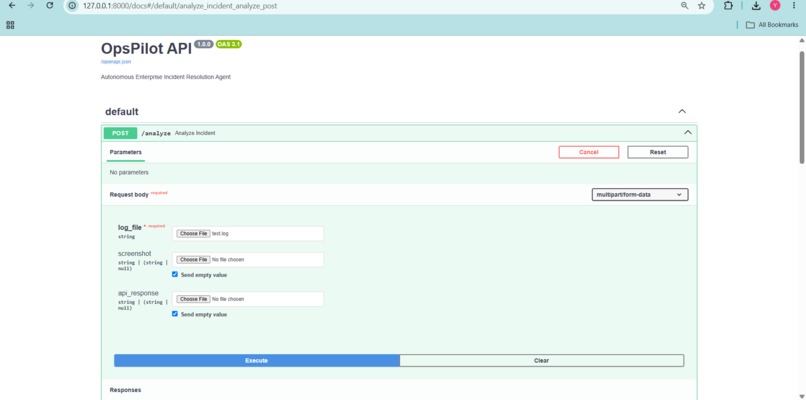
Task: Click the 1.0.0 version badge
Action: click(x=204, y=44)
